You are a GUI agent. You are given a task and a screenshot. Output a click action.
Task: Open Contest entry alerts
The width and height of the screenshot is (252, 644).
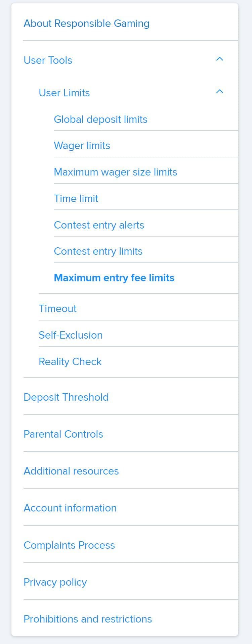coord(99,225)
